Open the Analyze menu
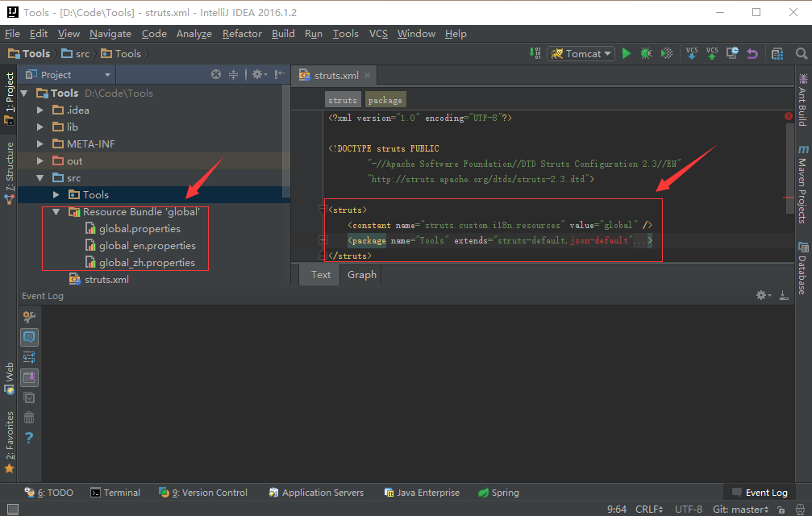This screenshot has width=812, height=516. [x=194, y=34]
